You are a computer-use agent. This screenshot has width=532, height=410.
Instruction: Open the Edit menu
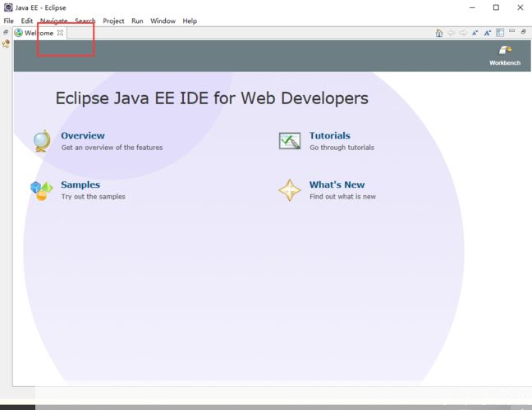click(27, 21)
